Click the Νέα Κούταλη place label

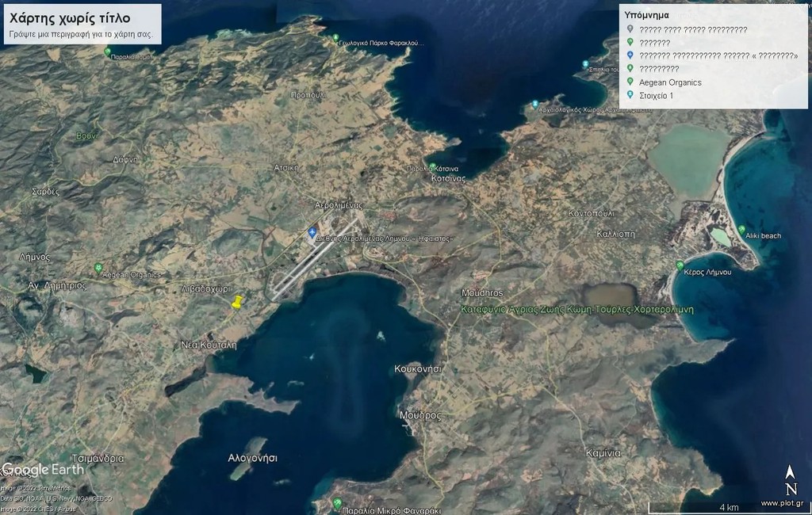pyautogui.click(x=209, y=345)
